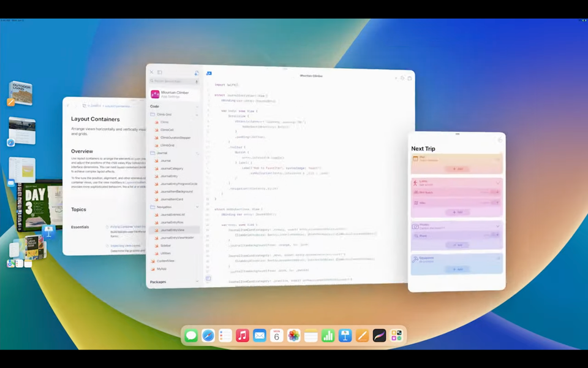The image size is (588, 368).
Task: Click the blue preview icon above the code
Action: (209, 73)
